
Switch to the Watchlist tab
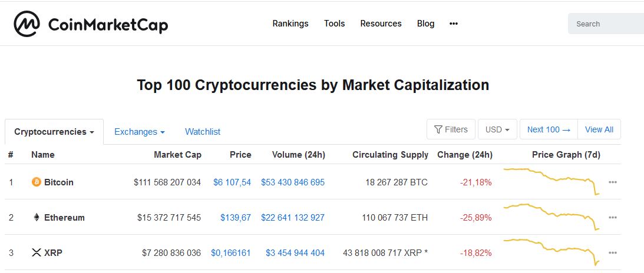(203, 132)
